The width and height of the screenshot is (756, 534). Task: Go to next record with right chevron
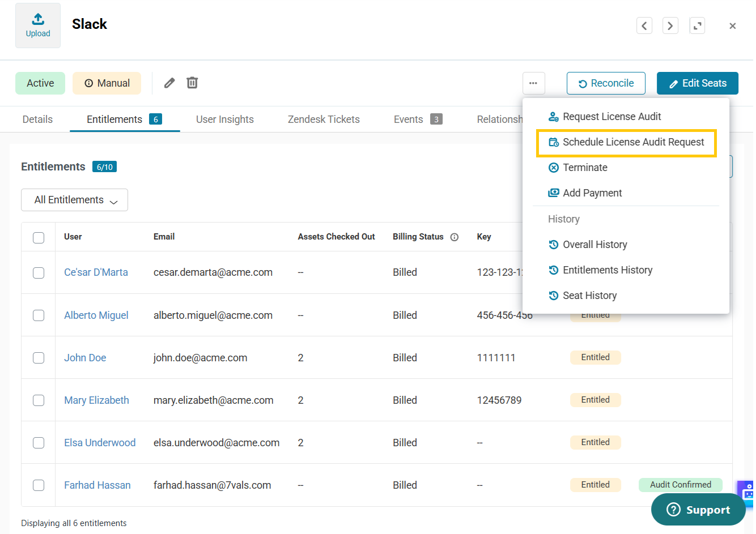tap(670, 25)
